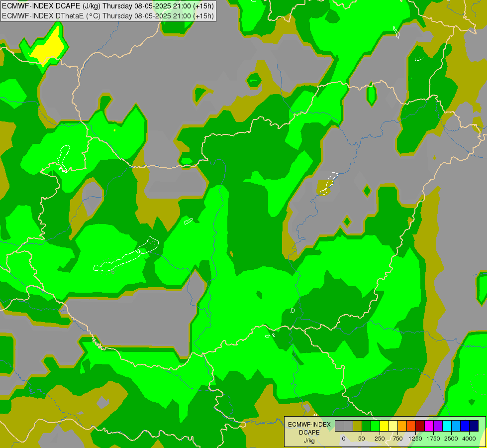Click the bright green legend swatch
The width and height of the screenshot is (487, 448).
[x=375, y=426]
